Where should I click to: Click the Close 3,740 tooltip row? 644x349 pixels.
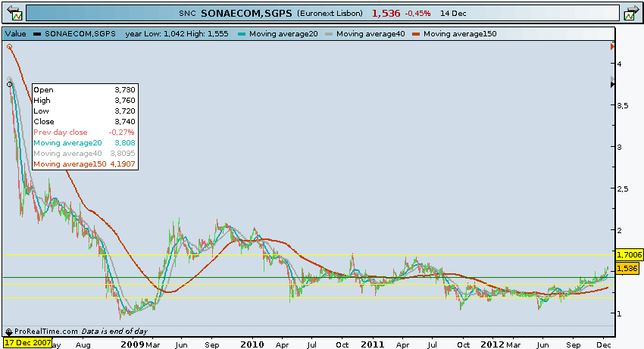pyautogui.click(x=85, y=122)
